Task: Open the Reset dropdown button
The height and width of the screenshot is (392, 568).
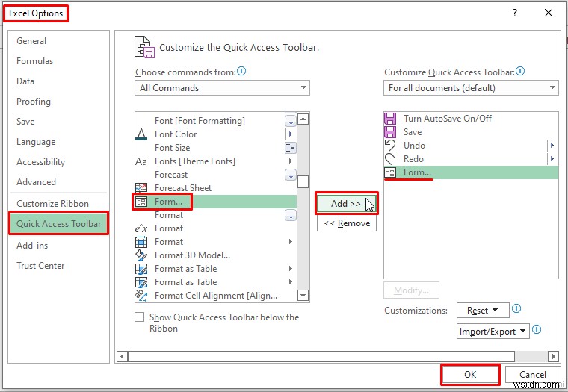Action: 483,311
